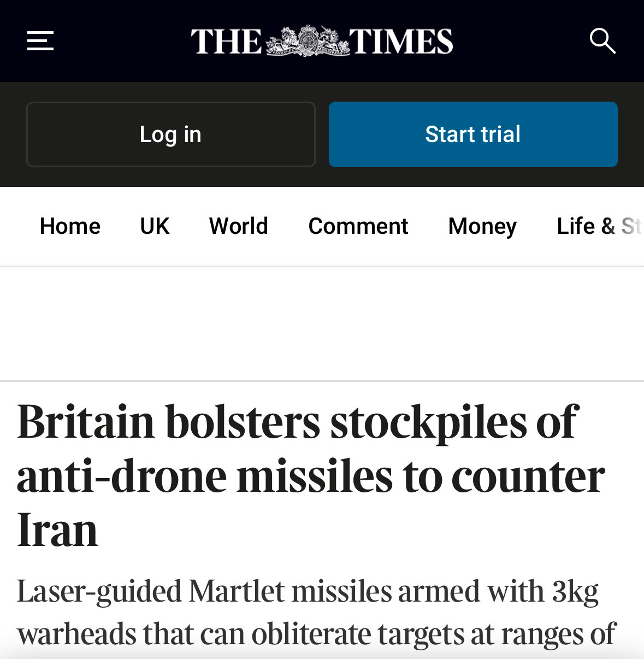Click the Log in button
Screen dimensions: 644x659
click(171, 134)
